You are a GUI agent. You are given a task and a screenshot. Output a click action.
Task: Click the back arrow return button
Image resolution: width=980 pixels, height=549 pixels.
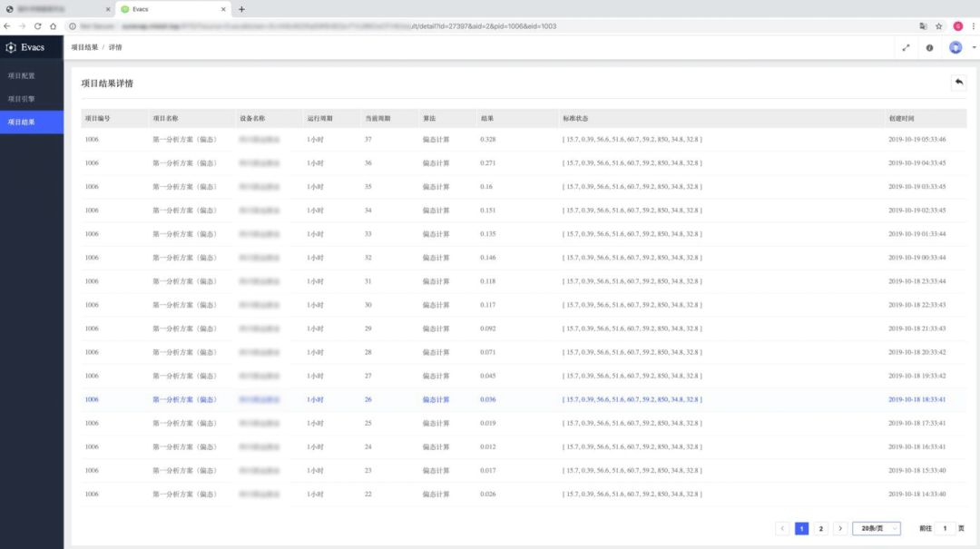pos(958,83)
